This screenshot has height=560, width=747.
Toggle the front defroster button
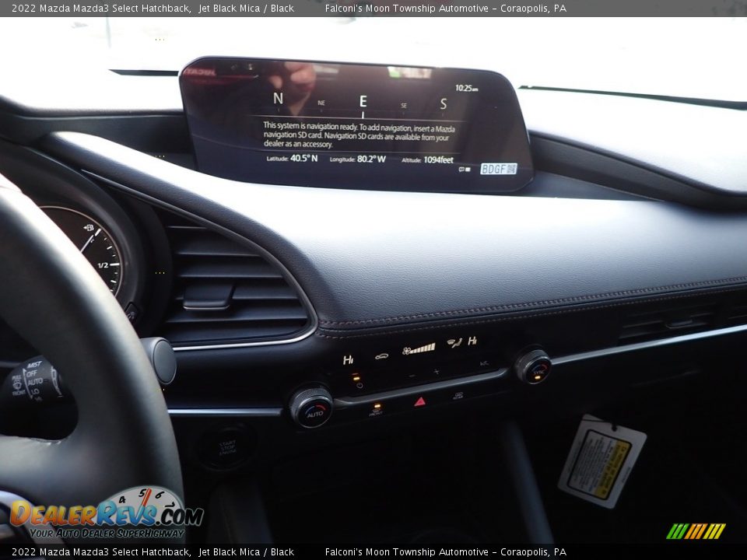375,412
